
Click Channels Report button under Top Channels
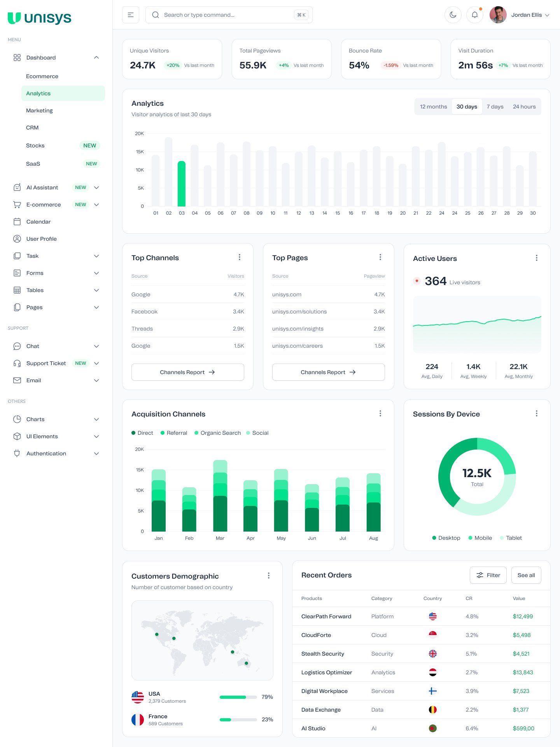pos(188,372)
